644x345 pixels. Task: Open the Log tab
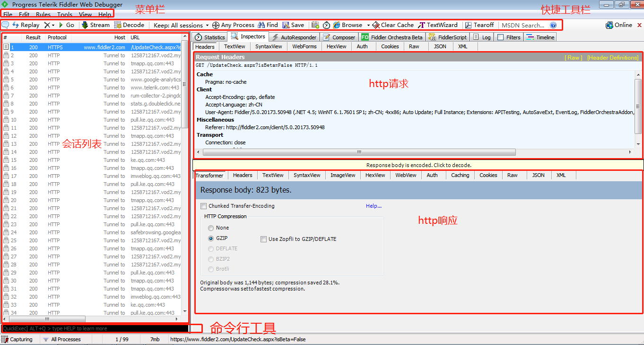(x=482, y=37)
